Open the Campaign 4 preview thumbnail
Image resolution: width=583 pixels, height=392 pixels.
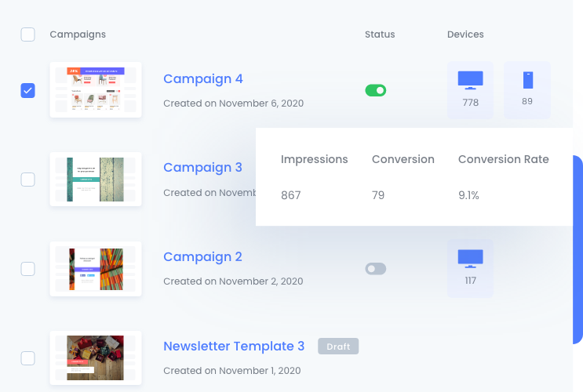click(x=96, y=90)
